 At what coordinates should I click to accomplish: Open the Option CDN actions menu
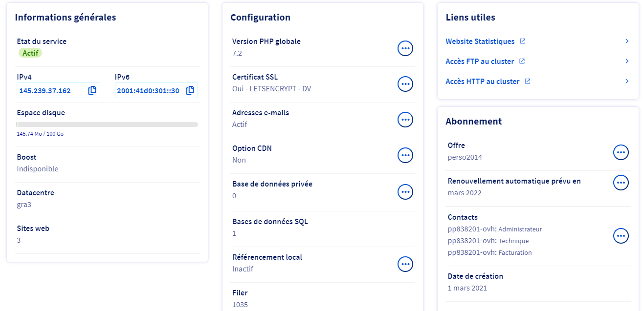click(405, 155)
